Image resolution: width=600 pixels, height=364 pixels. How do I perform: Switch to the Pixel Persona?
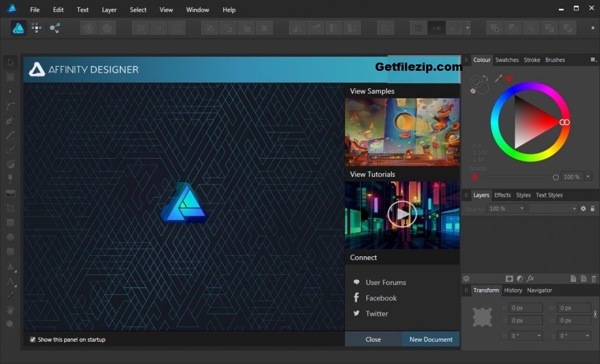coord(36,28)
